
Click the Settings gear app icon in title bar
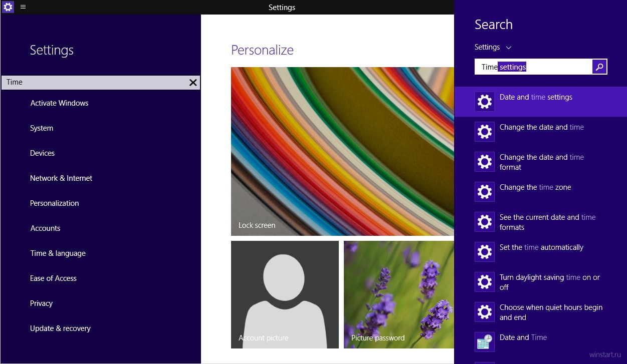point(8,7)
